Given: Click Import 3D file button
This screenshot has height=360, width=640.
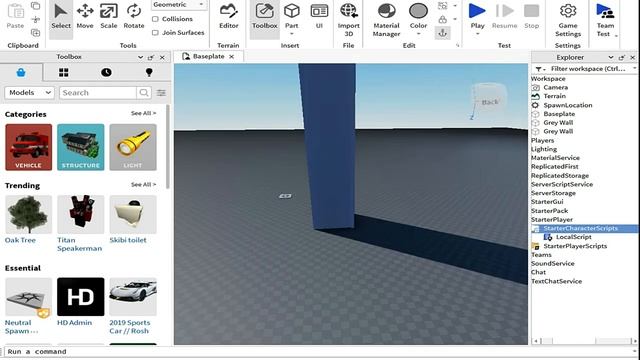Looking at the screenshot, I should (349, 20).
